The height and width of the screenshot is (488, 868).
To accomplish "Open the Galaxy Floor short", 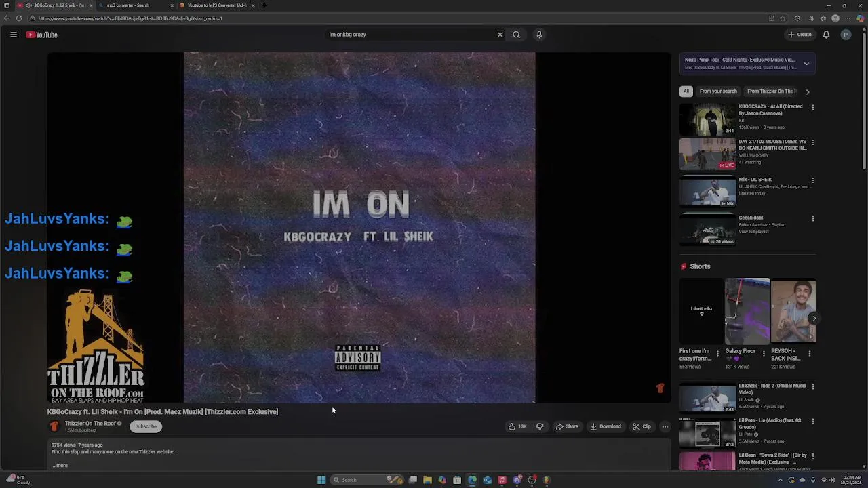I will [747, 311].
